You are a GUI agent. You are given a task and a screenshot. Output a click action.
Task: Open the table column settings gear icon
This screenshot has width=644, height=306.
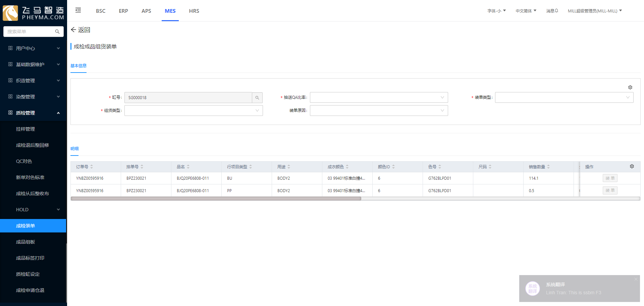coord(632,167)
